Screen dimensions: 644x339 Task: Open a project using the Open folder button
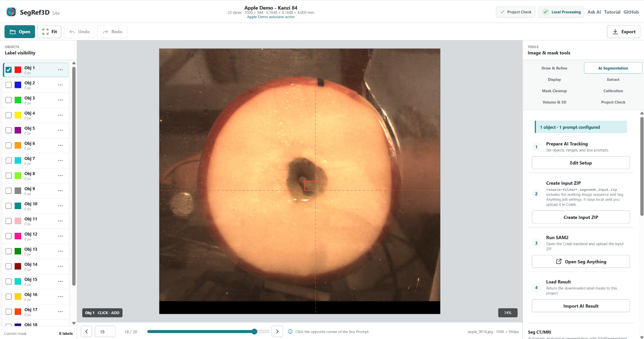point(20,32)
